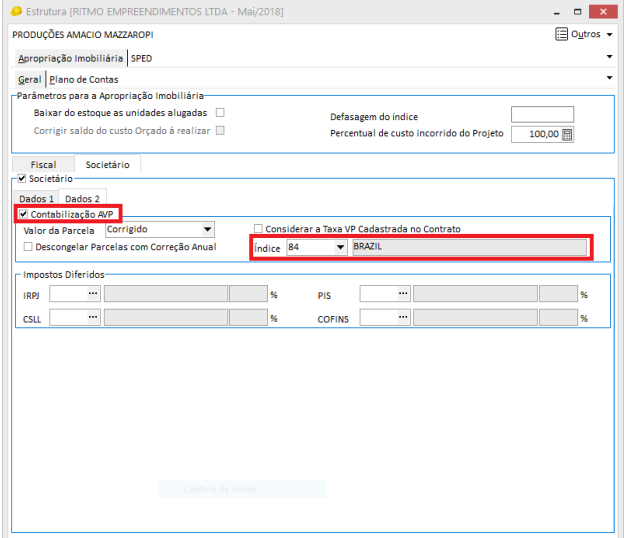Click the PRODUÇÕES AMACIO MAZZAROPI title text
This screenshot has width=624, height=538.
[83, 35]
